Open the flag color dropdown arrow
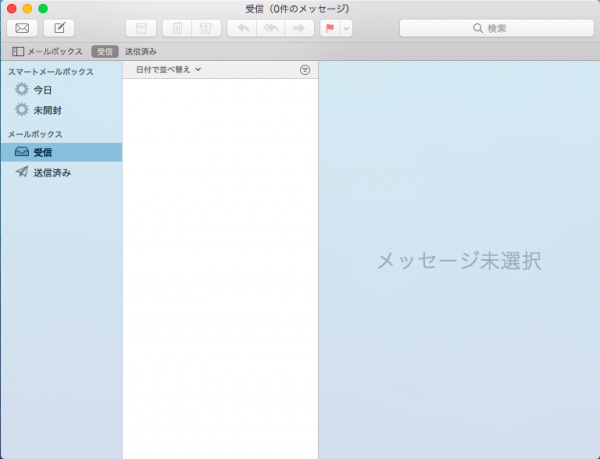The width and height of the screenshot is (600, 459). click(346, 28)
